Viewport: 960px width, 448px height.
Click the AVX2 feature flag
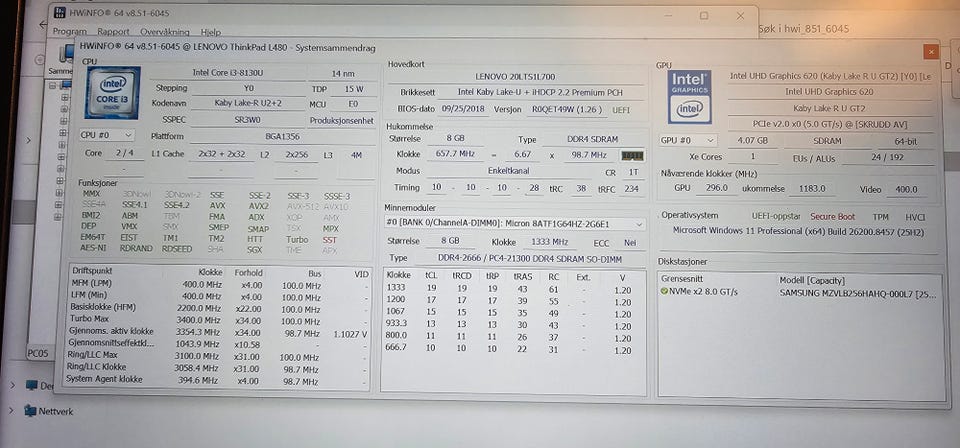click(x=259, y=206)
